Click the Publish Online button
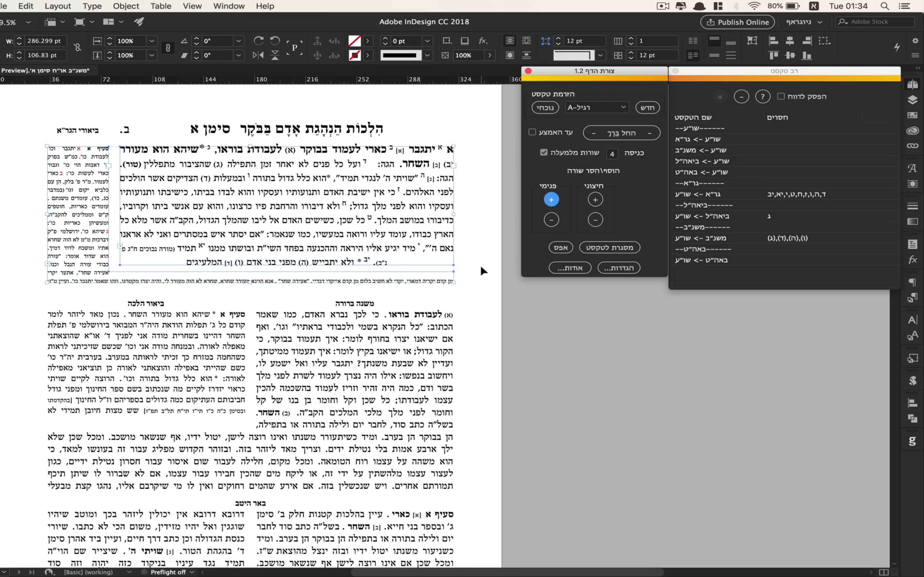The width and height of the screenshot is (924, 577). (x=737, y=22)
